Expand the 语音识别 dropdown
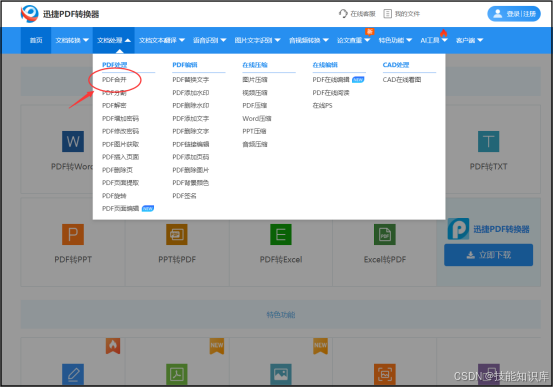 209,40
